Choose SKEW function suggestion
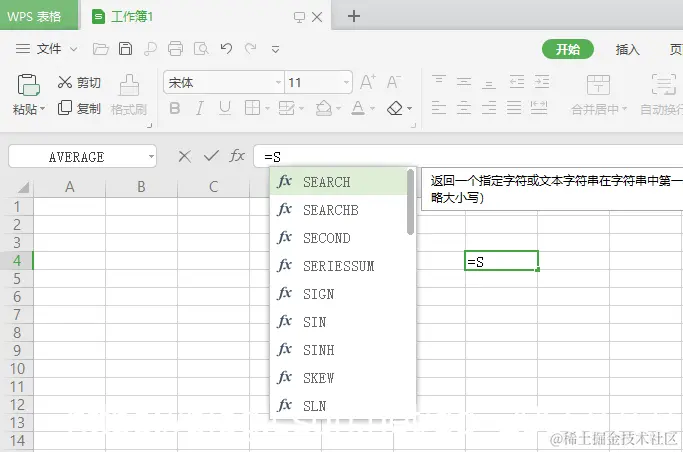This screenshot has width=683, height=452. 338,378
